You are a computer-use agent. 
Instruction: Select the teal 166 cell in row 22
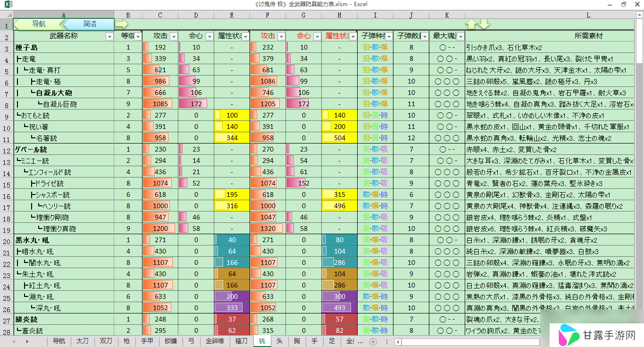pyautogui.click(x=232, y=262)
